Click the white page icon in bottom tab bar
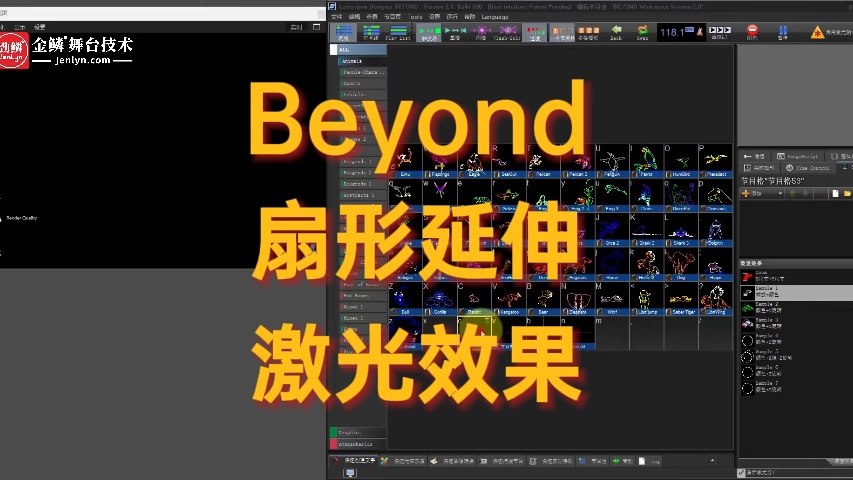This screenshot has height=480, width=853. point(642,461)
